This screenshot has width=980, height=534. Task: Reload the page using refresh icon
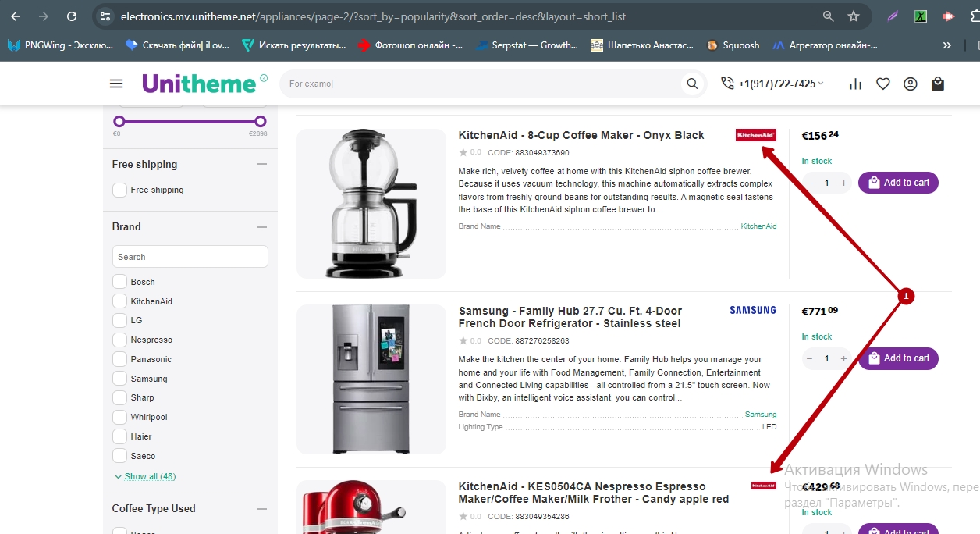(x=72, y=16)
